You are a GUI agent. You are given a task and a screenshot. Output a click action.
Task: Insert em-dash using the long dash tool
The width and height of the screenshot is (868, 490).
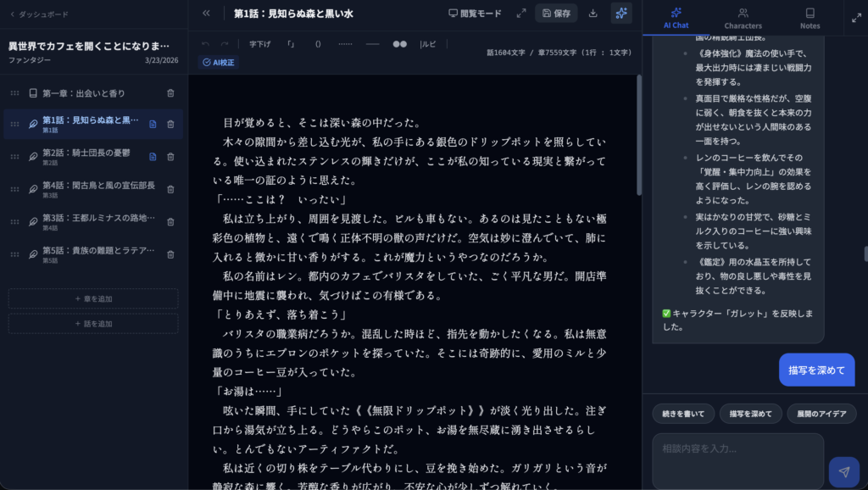pos(372,43)
